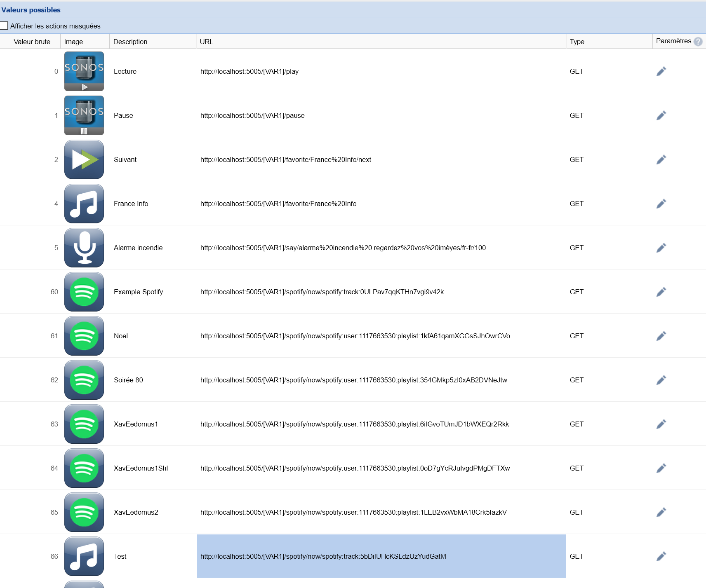Viewport: 706px width, 588px height.
Task: Sort by Type column header
Action: click(609, 42)
